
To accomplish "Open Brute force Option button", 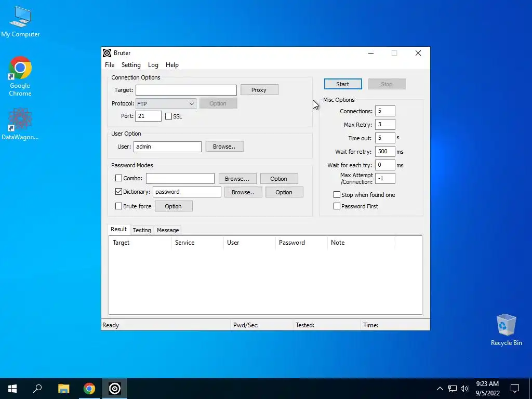I will coord(174,206).
